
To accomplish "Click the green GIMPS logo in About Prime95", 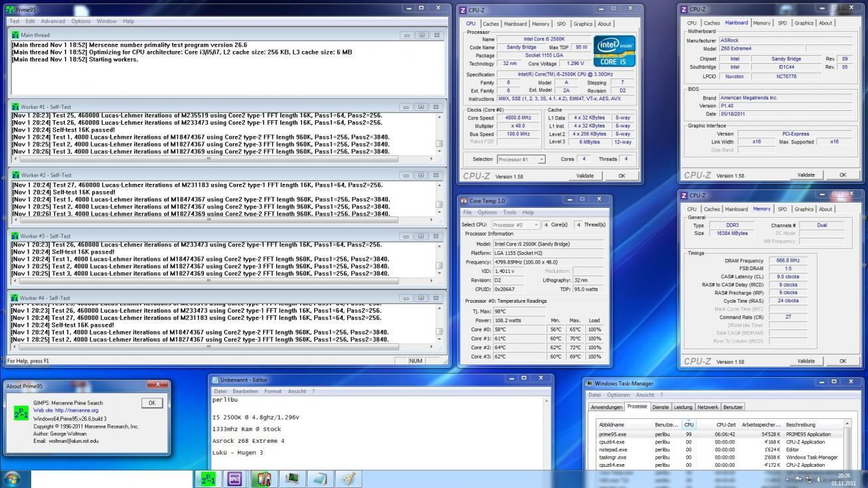I will pyautogui.click(x=21, y=414).
